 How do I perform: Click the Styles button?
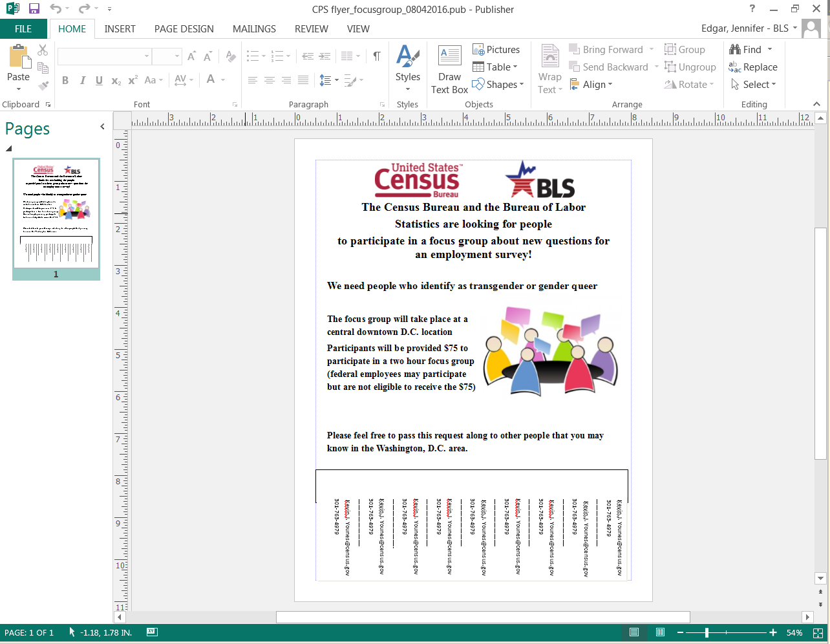pos(407,65)
